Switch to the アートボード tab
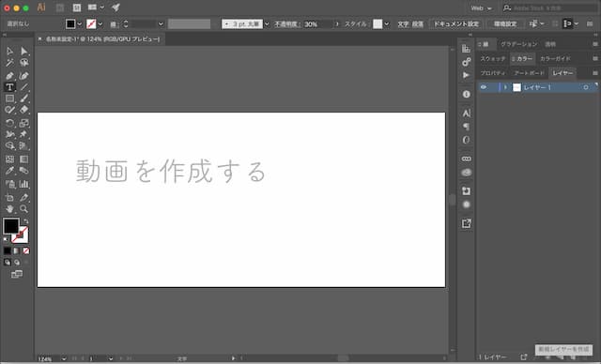The width and height of the screenshot is (601, 364). pos(529,73)
